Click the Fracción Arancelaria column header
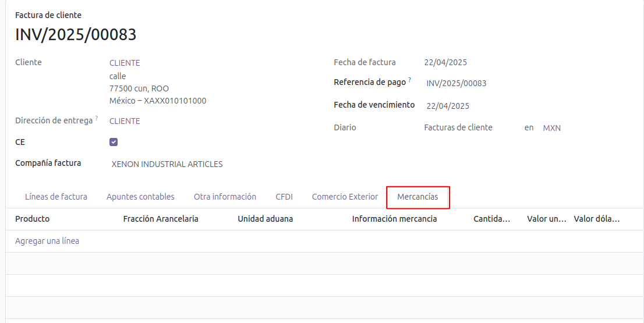 (x=161, y=219)
